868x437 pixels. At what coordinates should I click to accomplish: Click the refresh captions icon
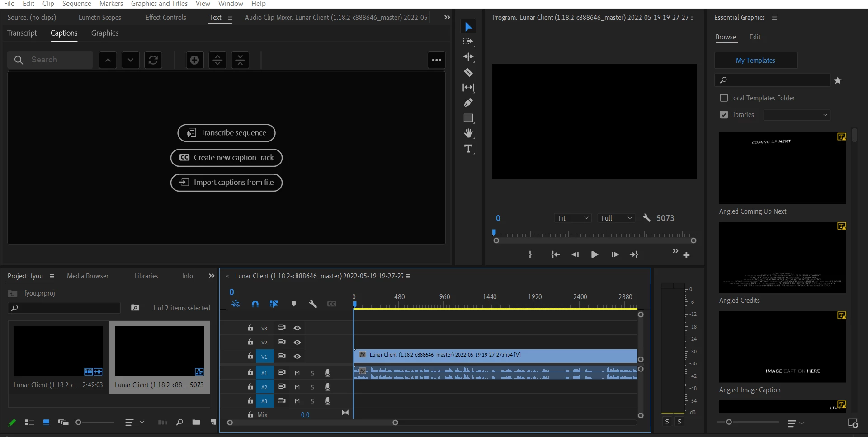(x=153, y=60)
